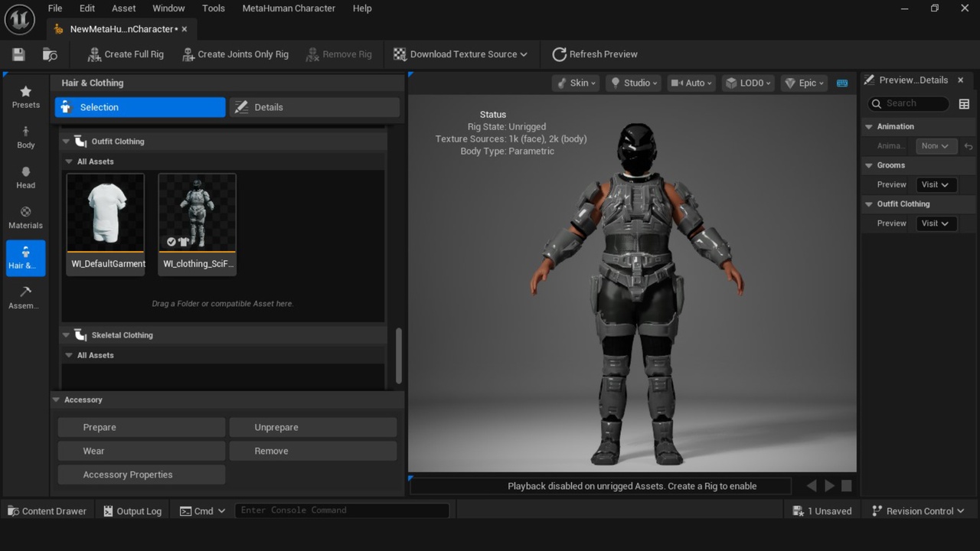Open the Skin viewport dropdown
980x551 pixels.
coord(575,83)
